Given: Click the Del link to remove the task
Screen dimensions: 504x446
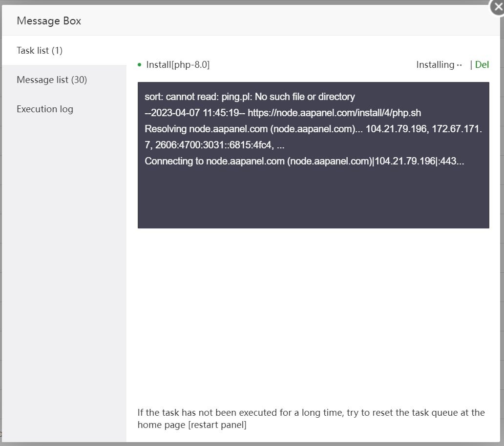Looking at the screenshot, I should coord(482,64).
